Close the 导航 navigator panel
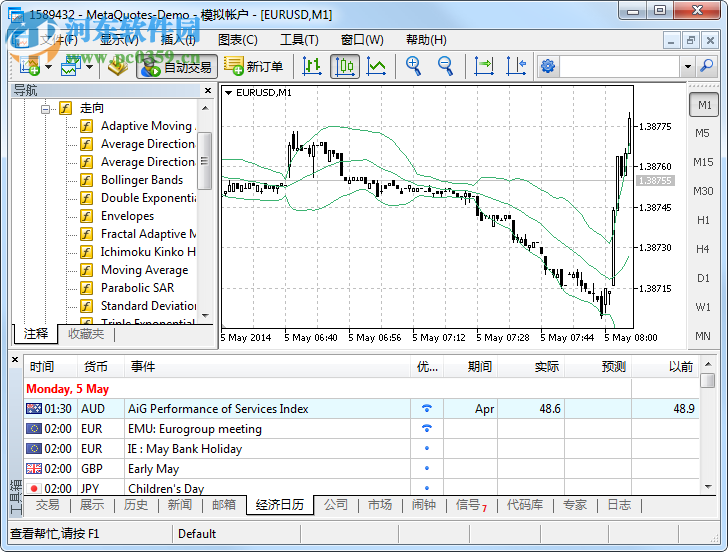728x552 pixels. [208, 91]
